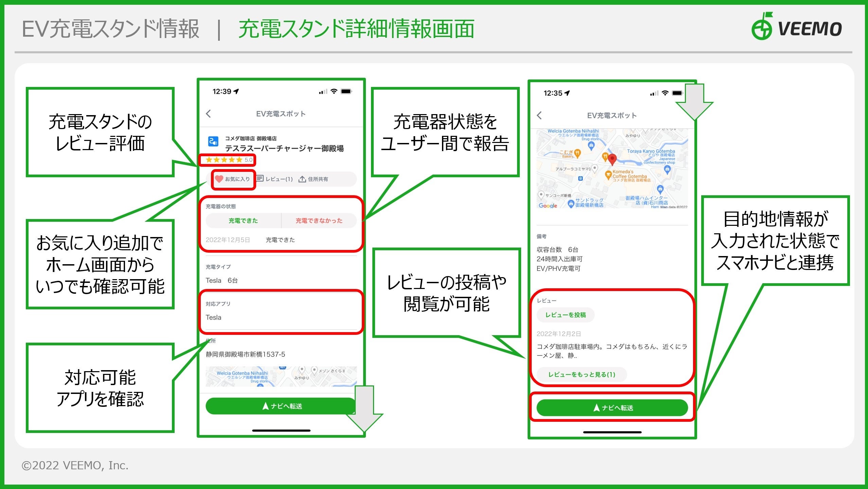Select the 充電できなかった status option
The width and height of the screenshot is (868, 489).
pyautogui.click(x=319, y=221)
